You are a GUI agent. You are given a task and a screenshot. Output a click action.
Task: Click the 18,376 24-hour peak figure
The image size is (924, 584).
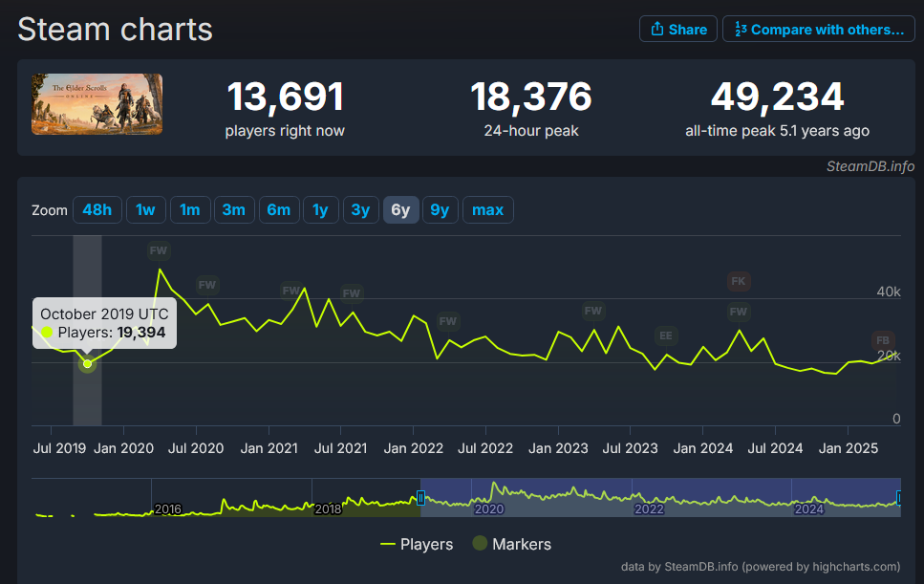[x=531, y=97]
